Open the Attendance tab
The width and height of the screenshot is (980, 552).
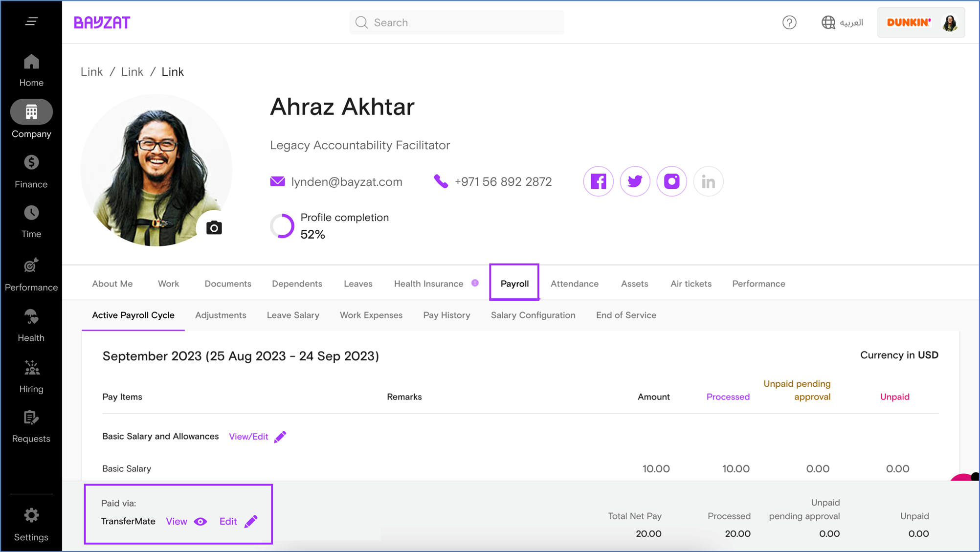click(575, 284)
